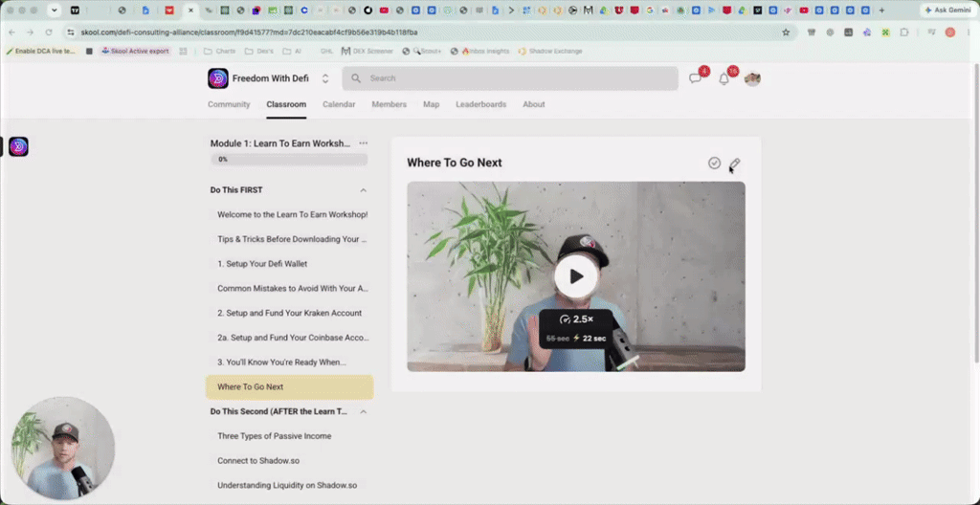The image size is (980, 505).
Task: Open the GHL bookmark
Action: point(327,52)
